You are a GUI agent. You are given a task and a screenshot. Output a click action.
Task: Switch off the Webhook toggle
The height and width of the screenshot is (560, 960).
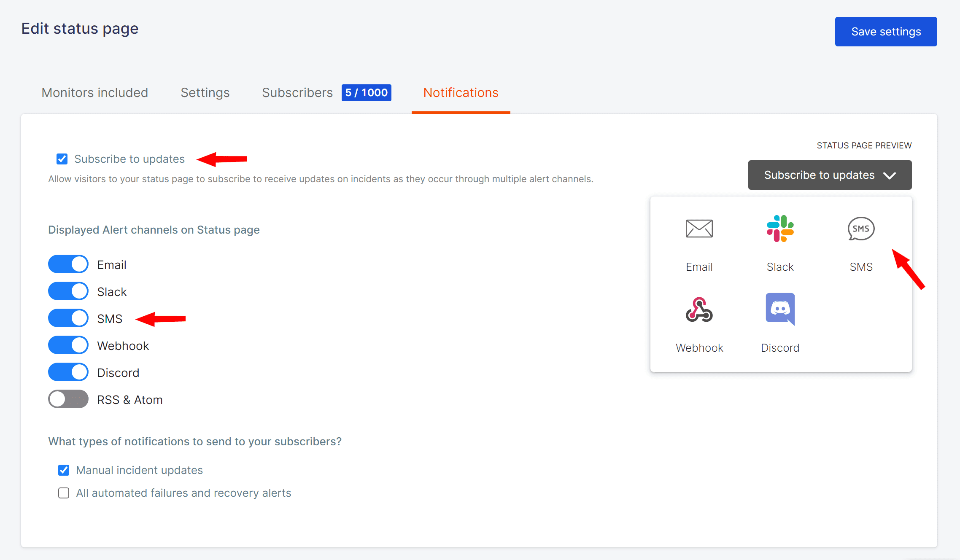click(x=68, y=345)
